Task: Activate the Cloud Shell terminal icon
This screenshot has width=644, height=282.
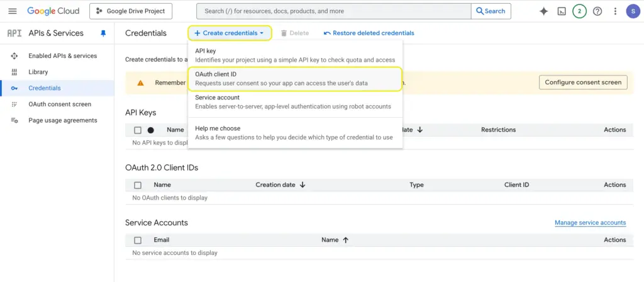Action: click(562, 11)
